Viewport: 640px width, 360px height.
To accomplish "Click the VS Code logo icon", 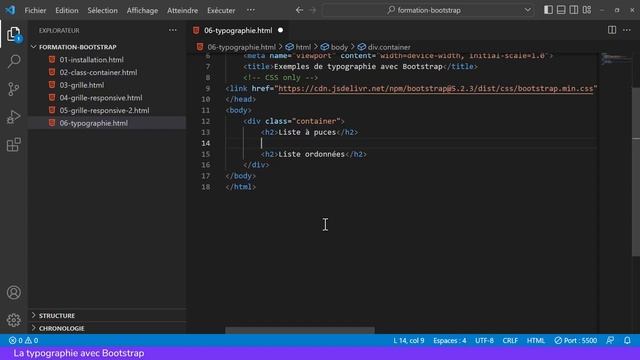I will pyautogui.click(x=10, y=10).
